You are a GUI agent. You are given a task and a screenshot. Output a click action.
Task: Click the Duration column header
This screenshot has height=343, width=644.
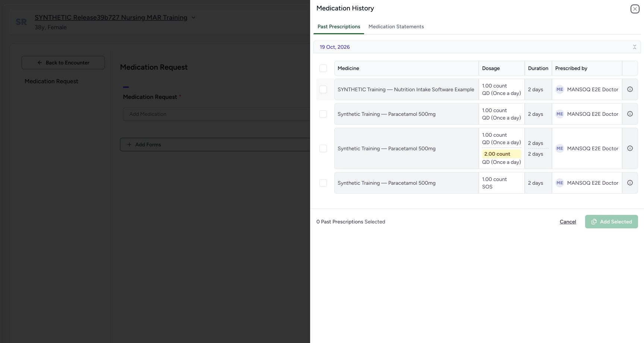click(538, 68)
